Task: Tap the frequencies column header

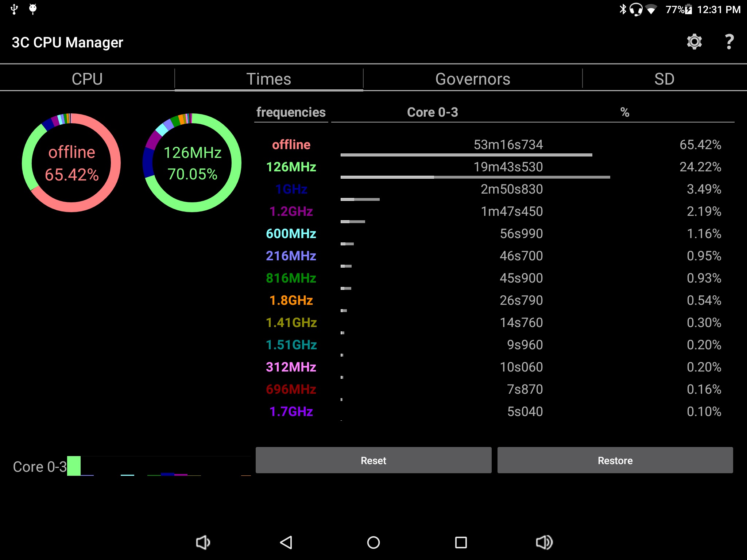Action: (291, 112)
